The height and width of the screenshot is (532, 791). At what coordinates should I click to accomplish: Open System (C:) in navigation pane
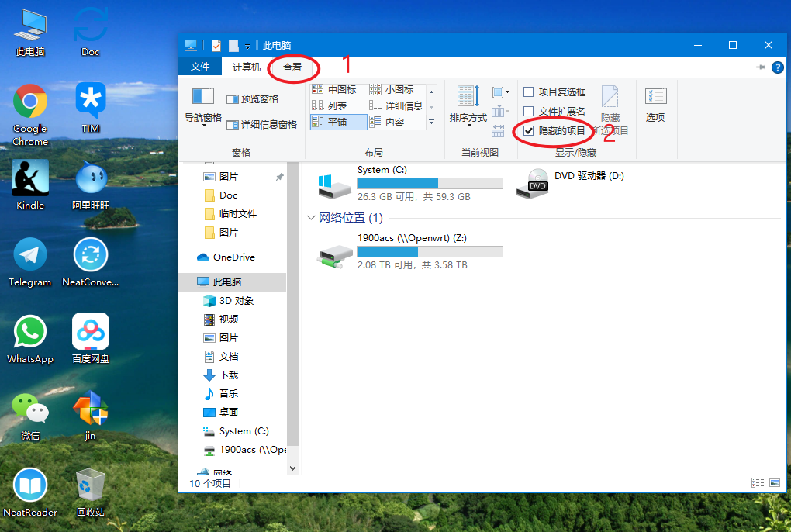point(236,431)
